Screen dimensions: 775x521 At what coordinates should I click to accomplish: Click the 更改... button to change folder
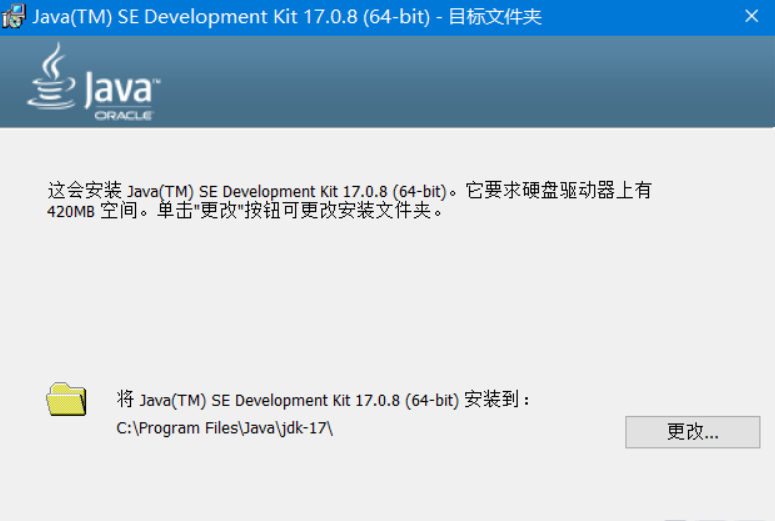(x=692, y=432)
